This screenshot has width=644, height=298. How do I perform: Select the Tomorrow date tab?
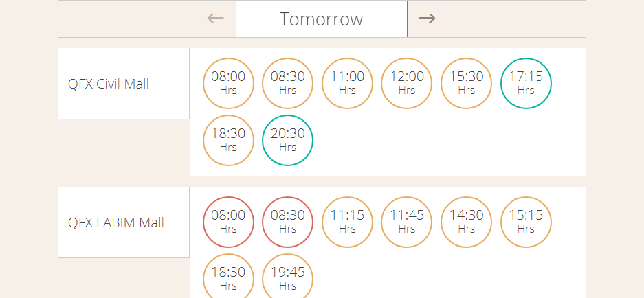click(322, 19)
